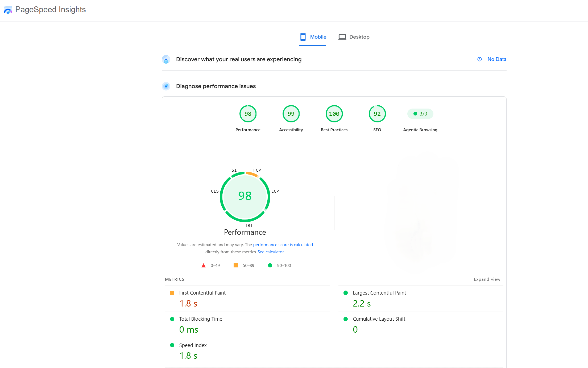Click the 0 Cumulative Layout Shift value
Screen dimensions: 588x368
(355, 330)
